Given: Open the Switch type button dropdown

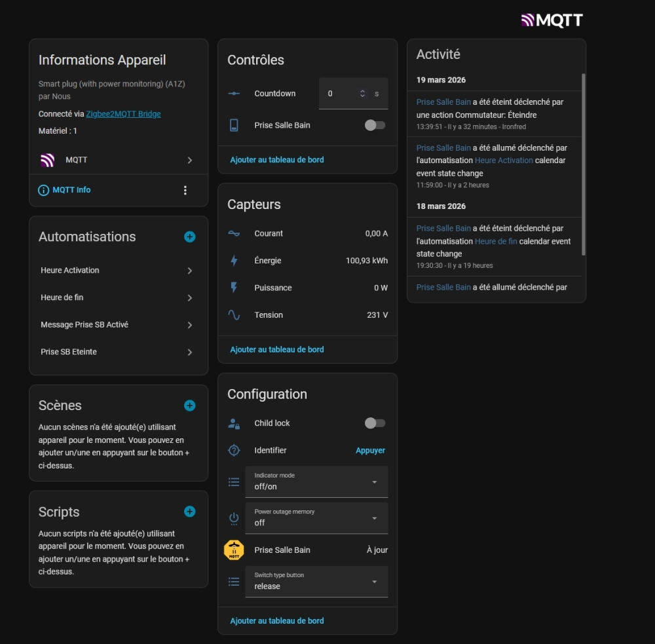Looking at the screenshot, I should [x=316, y=582].
